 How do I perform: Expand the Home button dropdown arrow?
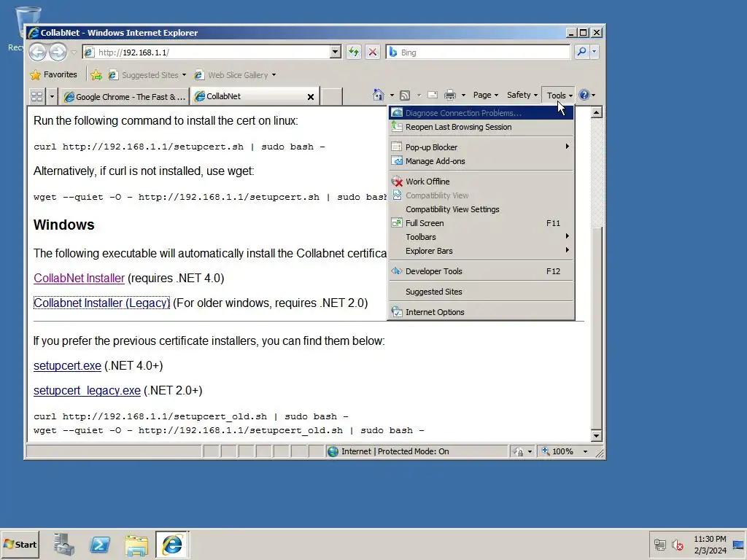coord(392,96)
